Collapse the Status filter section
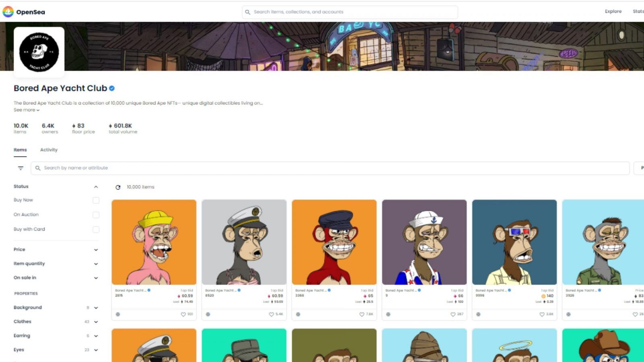Image resolution: width=644 pixels, height=362 pixels. coord(96,187)
